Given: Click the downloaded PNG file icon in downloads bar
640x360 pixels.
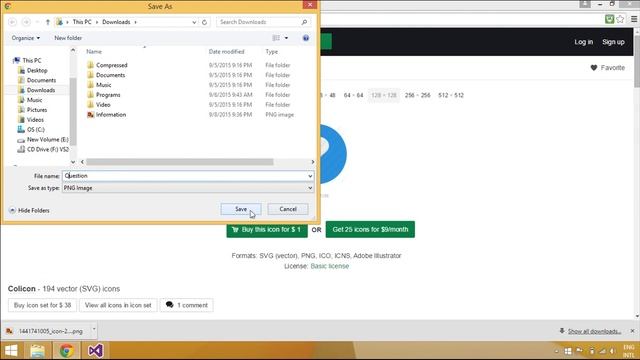Looking at the screenshot, I should 9,331.
